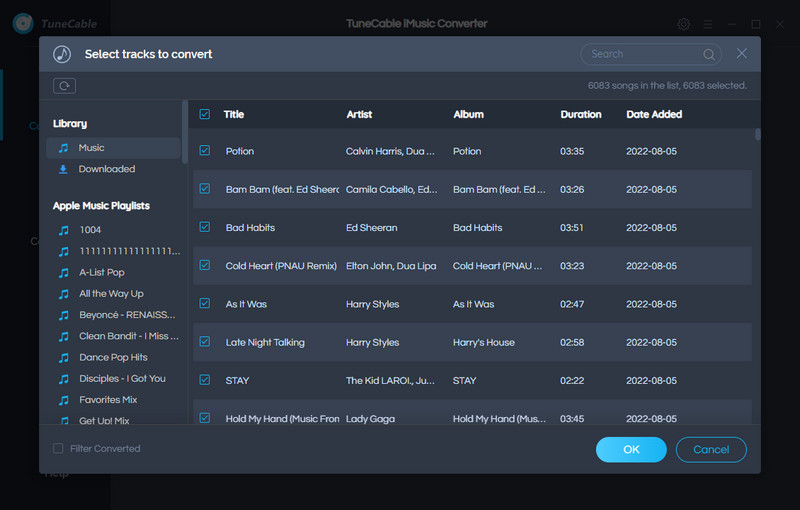This screenshot has width=800, height=510.
Task: Select Downloaded in the Library section
Action: tap(113, 169)
